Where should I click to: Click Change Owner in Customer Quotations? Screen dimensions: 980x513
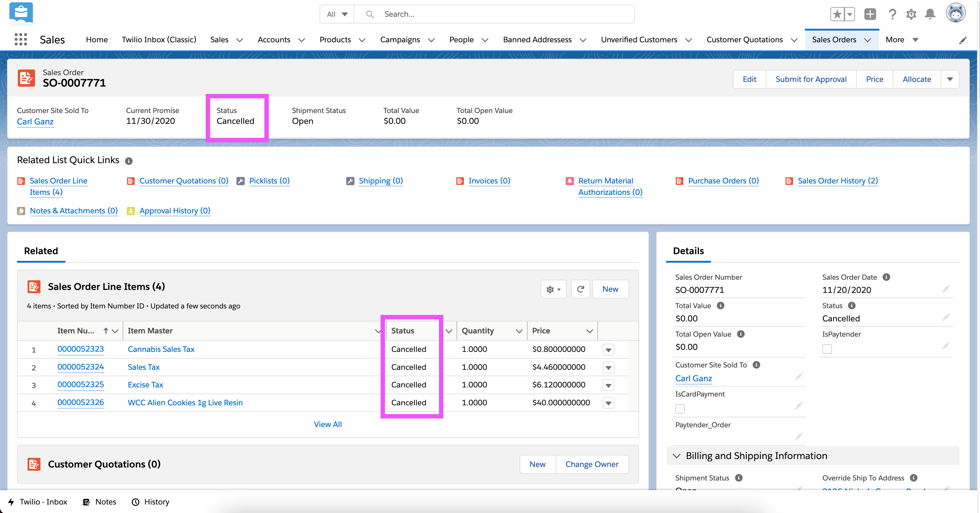click(592, 464)
